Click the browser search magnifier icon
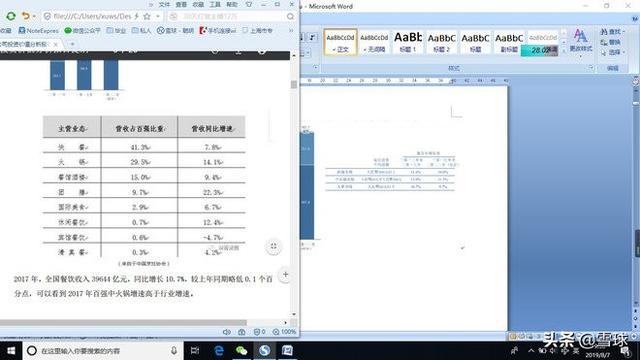The image size is (640, 360). 290,16
